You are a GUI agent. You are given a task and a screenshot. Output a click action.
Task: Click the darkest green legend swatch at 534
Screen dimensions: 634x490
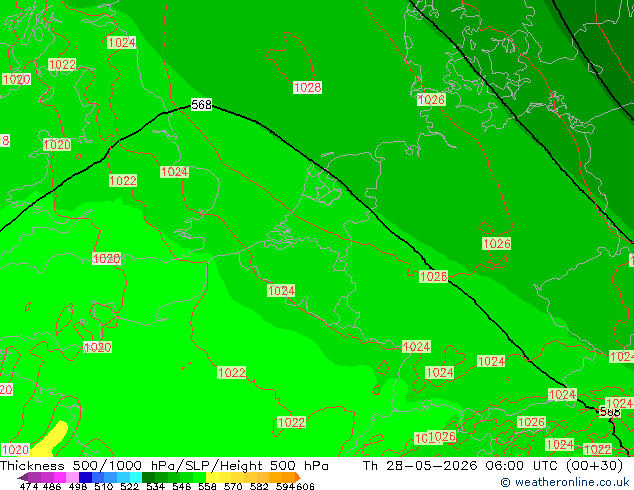(x=148, y=477)
